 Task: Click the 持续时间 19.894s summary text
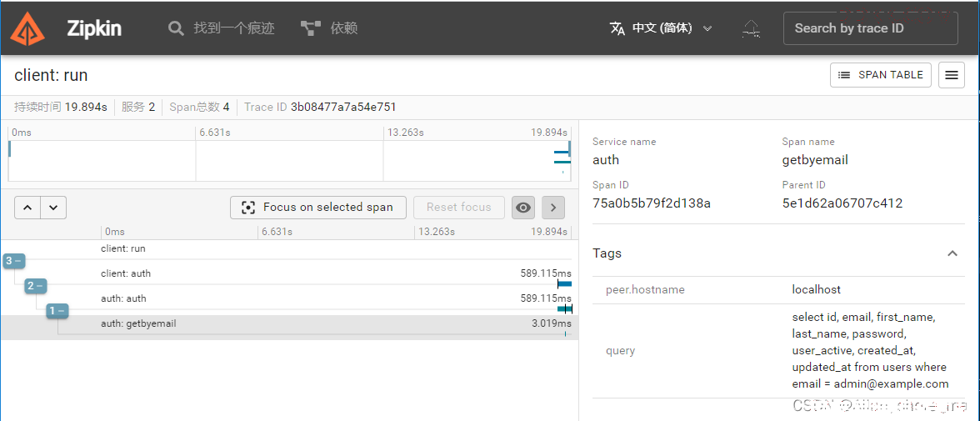tap(61, 107)
